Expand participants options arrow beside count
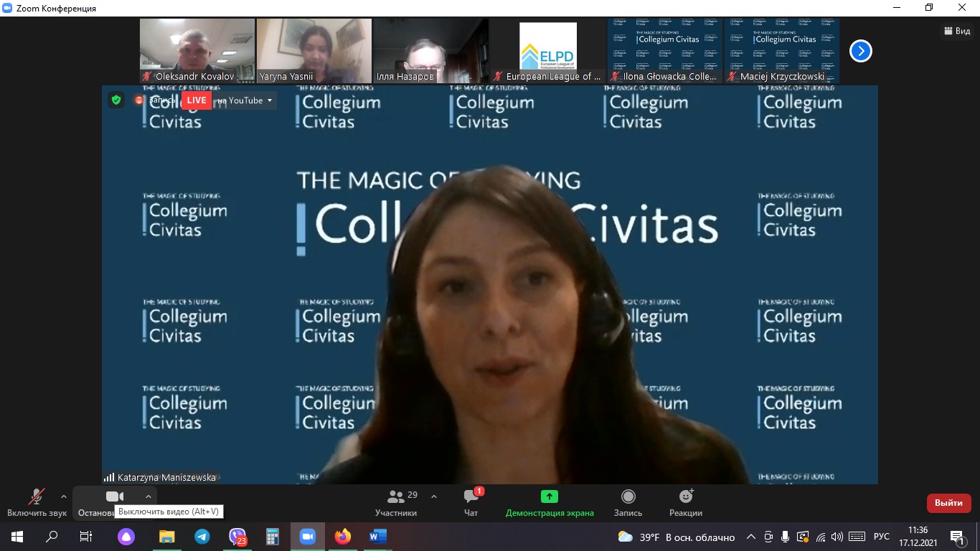Screen dimensions: 980x551 434,496
